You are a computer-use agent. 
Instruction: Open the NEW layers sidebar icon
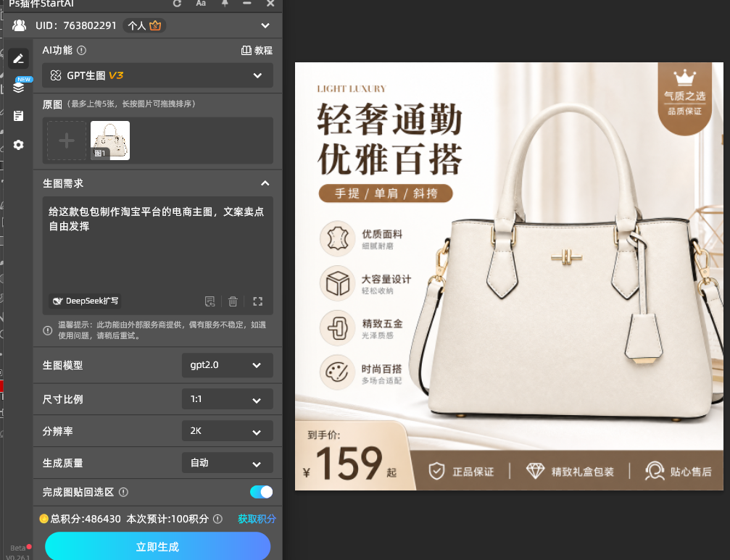tap(19, 86)
